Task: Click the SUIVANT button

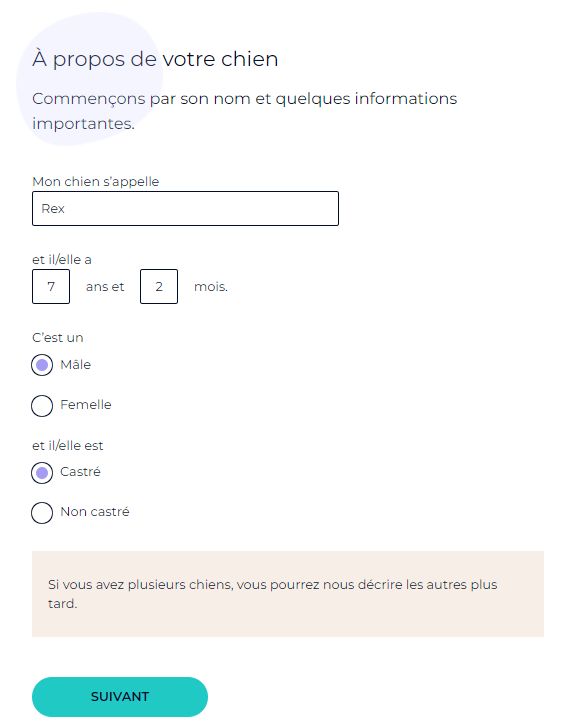Action: tap(120, 697)
